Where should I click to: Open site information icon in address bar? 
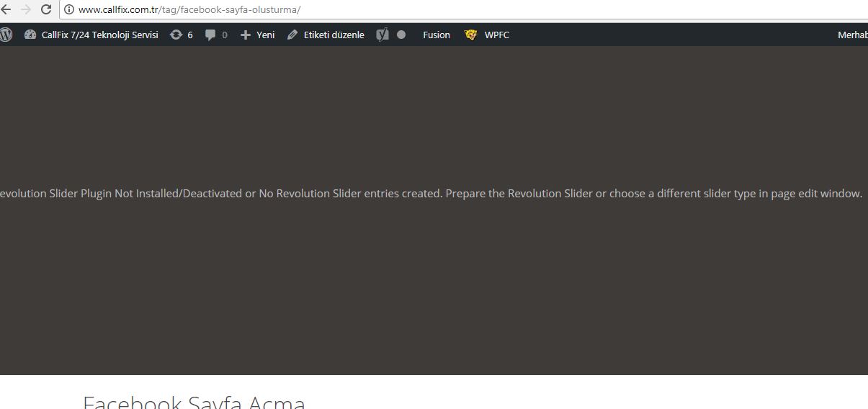(69, 10)
